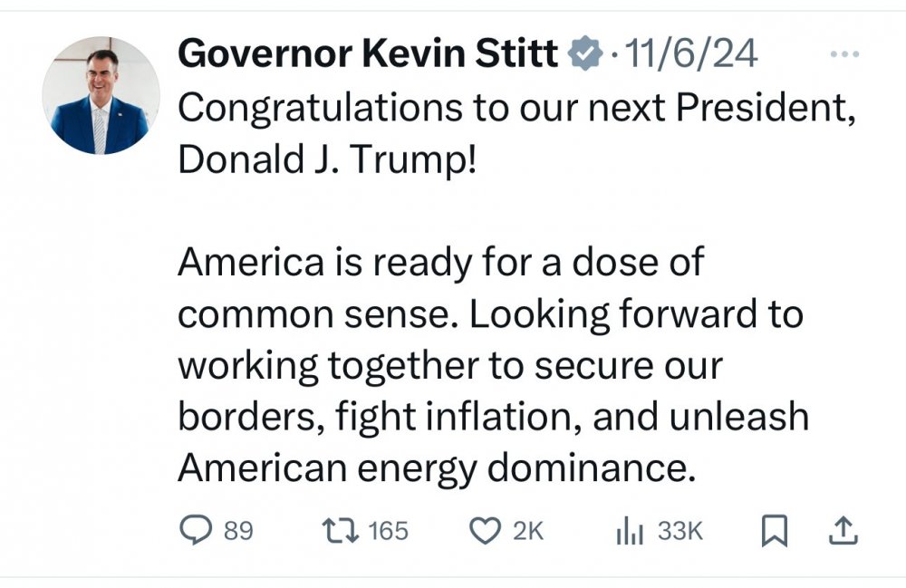Click the 89 replies count
The height and width of the screenshot is (588, 906).
(x=238, y=531)
